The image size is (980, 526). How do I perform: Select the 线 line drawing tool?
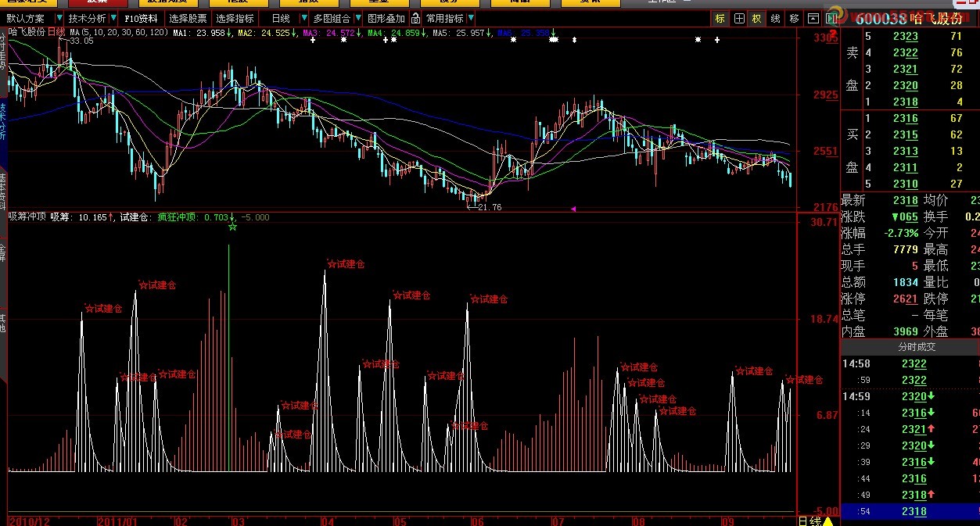[x=775, y=18]
